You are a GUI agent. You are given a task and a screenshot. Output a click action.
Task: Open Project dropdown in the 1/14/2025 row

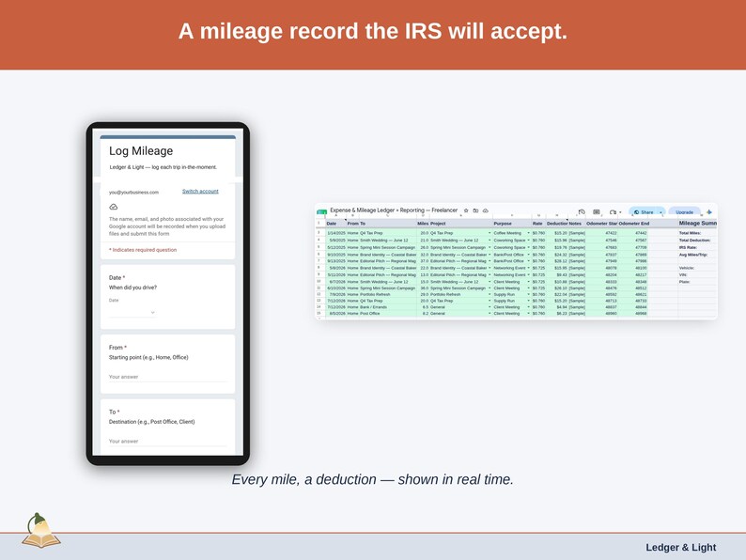coord(490,233)
